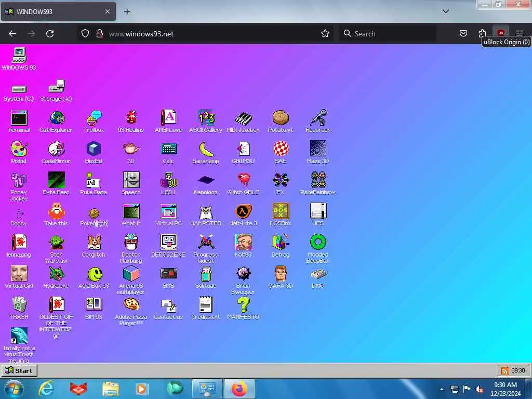Launch Cat Explorer
Viewport: 532px width, 399px height.
pyautogui.click(x=56, y=121)
